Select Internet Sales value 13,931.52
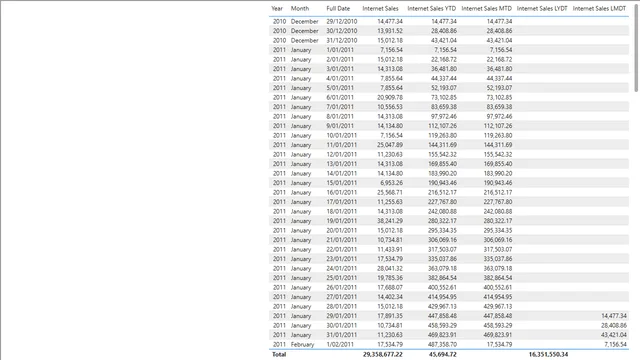 pyautogui.click(x=390, y=31)
